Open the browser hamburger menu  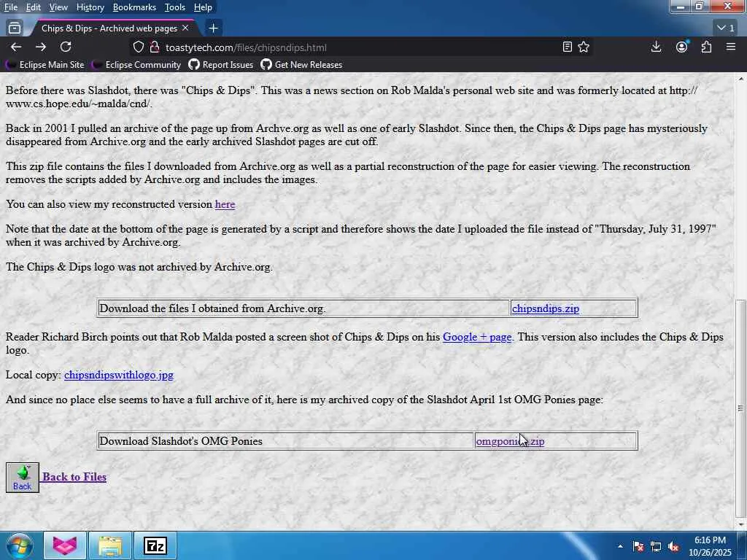[x=731, y=47]
